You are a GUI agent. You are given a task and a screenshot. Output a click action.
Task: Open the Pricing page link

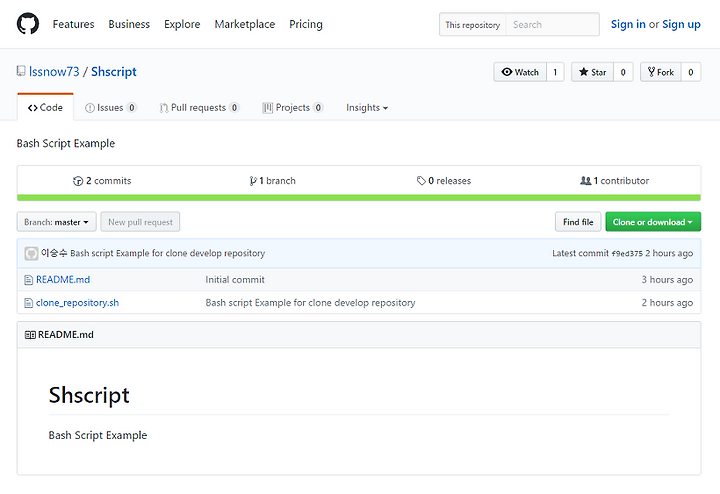(x=306, y=24)
